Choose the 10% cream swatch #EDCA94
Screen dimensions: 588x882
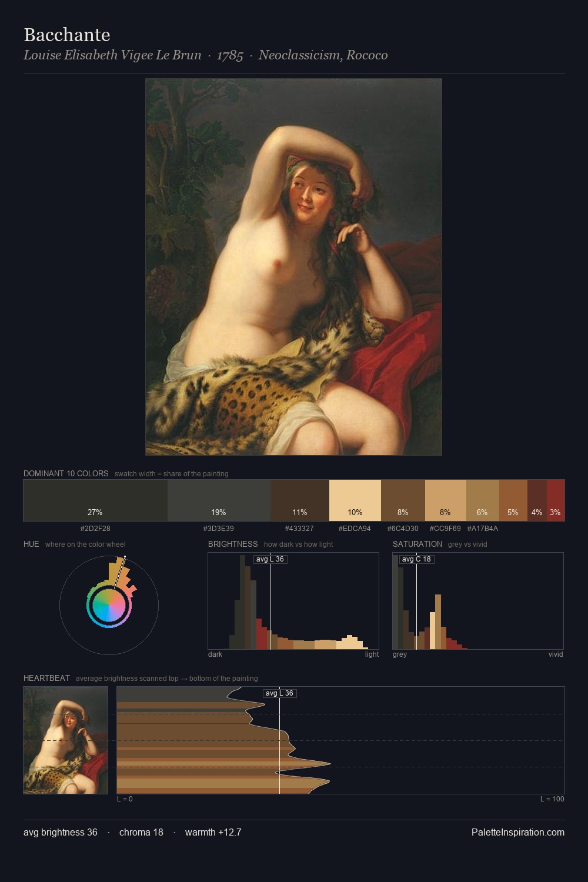(355, 500)
